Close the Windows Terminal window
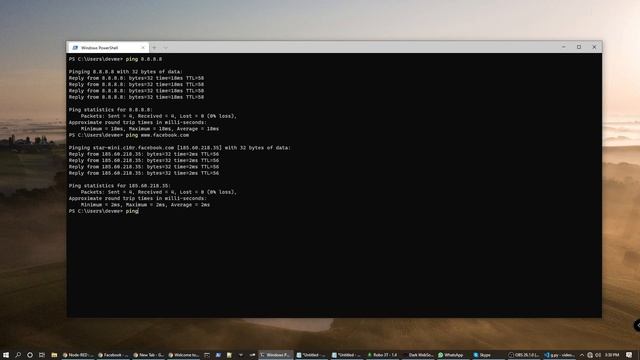 tap(594, 47)
